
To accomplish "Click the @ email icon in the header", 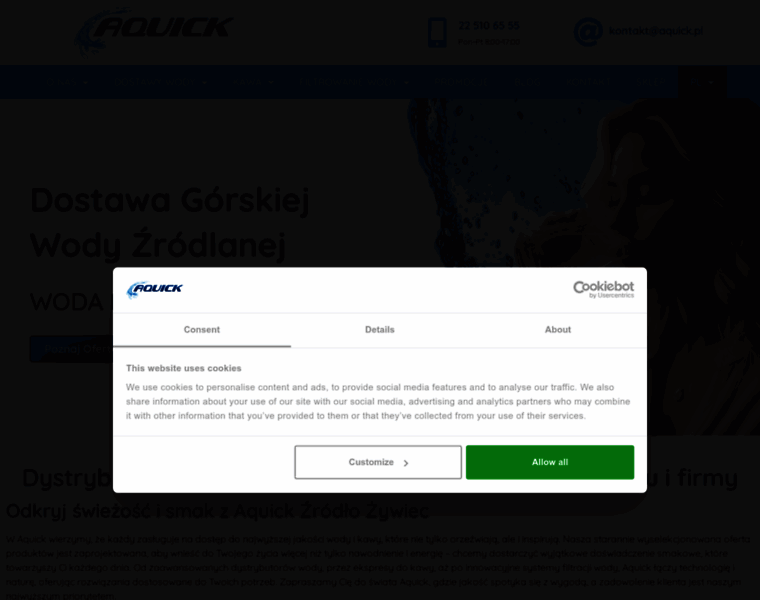I will tap(588, 32).
